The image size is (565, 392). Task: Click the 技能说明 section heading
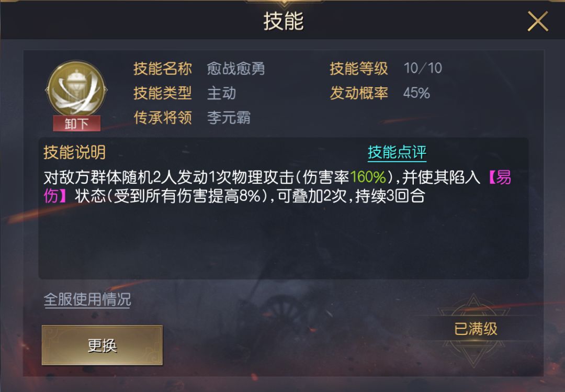(75, 152)
